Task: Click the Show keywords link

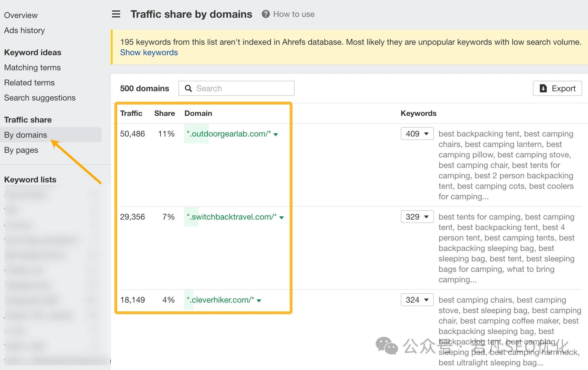Action: pos(149,52)
